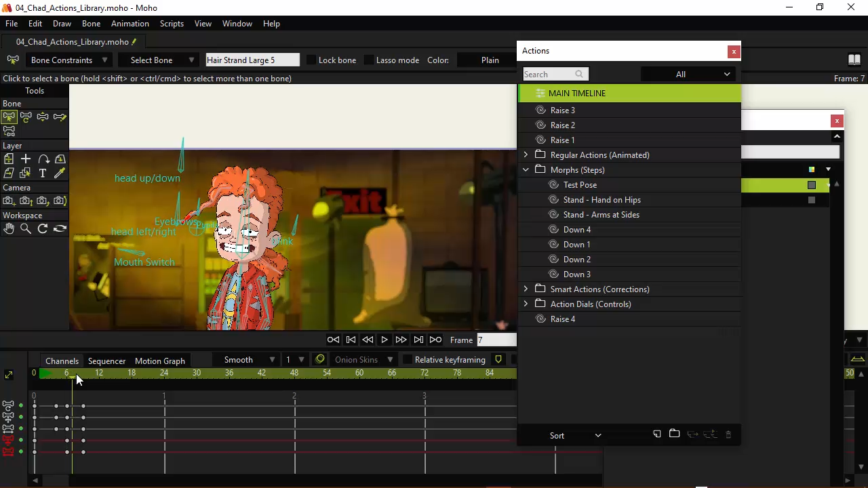The image size is (868, 488).
Task: Enable the Lock bone checkbox
Action: pyautogui.click(x=312, y=60)
